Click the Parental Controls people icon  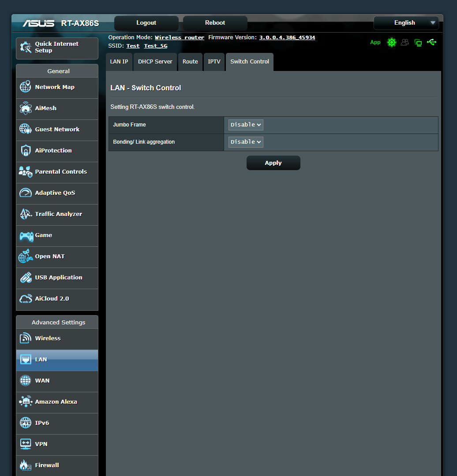(26, 171)
